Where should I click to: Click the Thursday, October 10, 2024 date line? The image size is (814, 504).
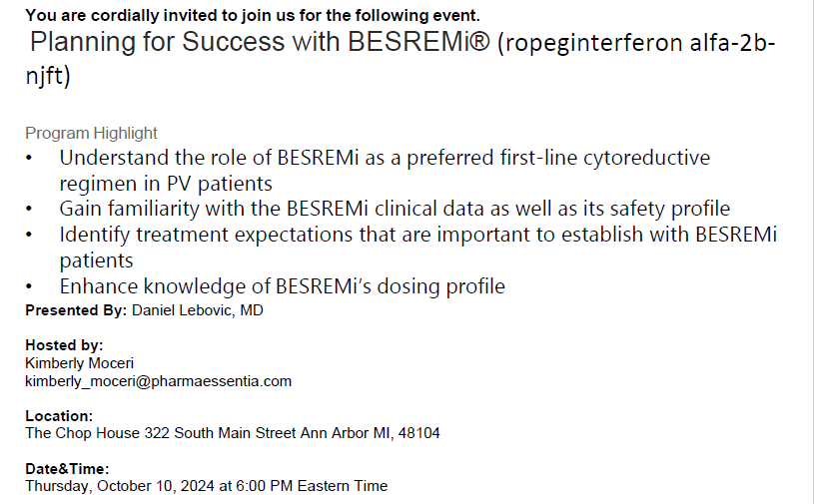[206, 486]
